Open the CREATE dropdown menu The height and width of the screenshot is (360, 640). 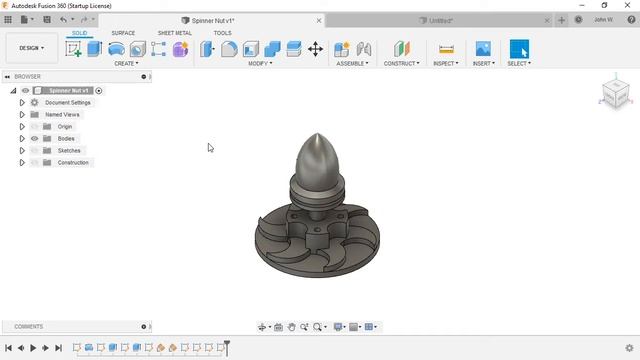pos(126,64)
